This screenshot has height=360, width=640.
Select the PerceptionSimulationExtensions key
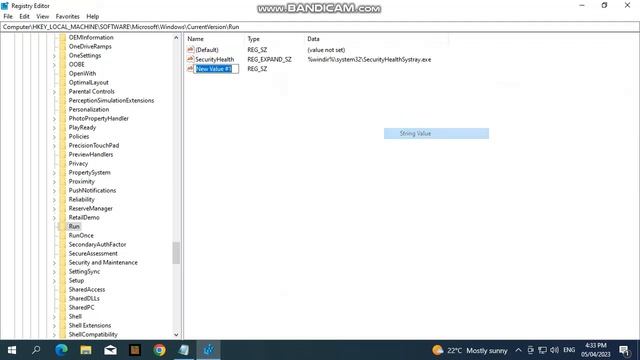coord(111,100)
